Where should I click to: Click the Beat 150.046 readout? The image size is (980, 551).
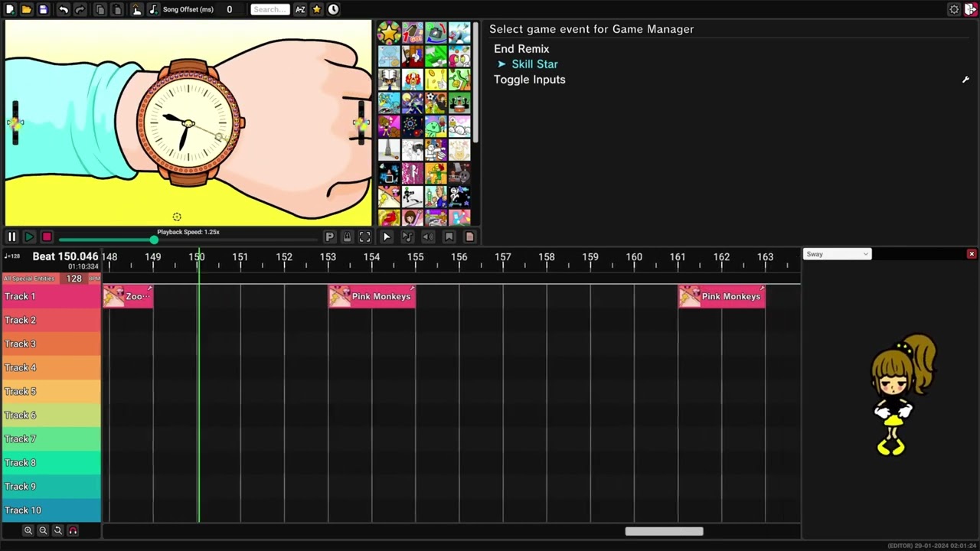(65, 256)
